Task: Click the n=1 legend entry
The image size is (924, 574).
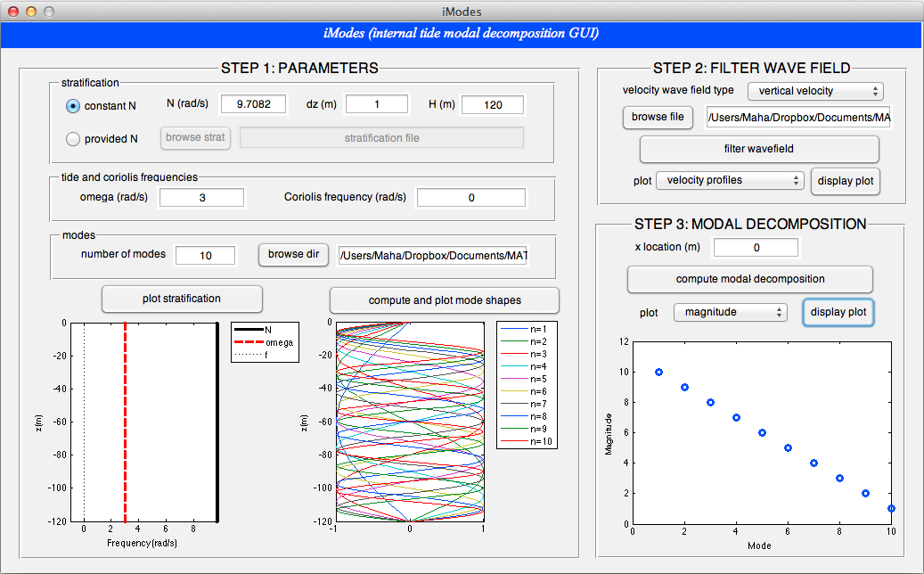Action: click(524, 330)
